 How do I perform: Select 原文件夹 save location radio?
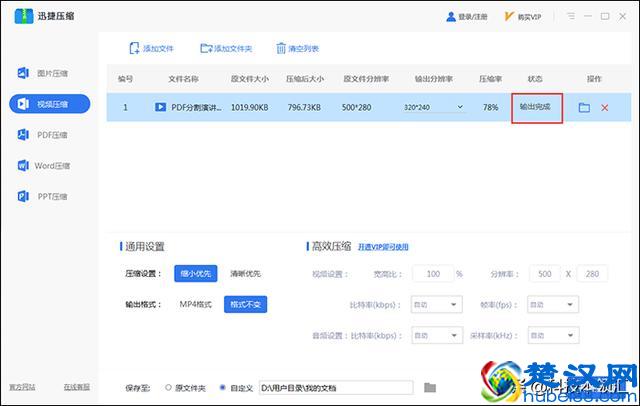point(168,387)
